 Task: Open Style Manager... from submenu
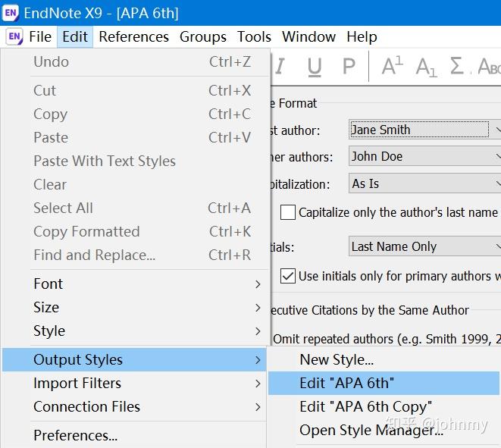tap(384, 431)
